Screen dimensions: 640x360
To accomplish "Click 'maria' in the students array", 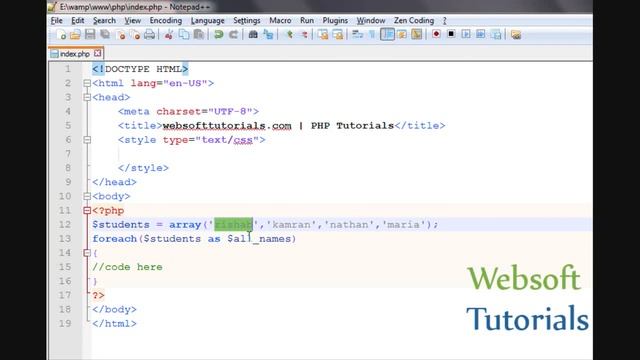I will (x=403, y=224).
